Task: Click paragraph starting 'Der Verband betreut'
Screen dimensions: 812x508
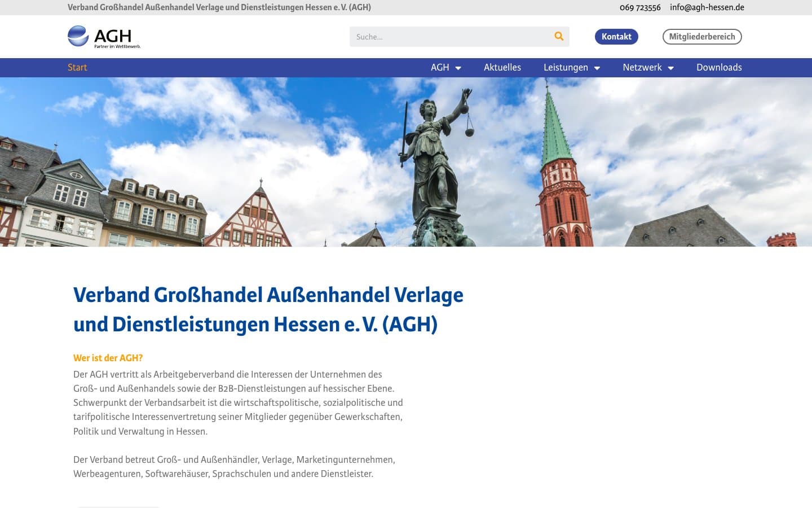Action: [234, 466]
